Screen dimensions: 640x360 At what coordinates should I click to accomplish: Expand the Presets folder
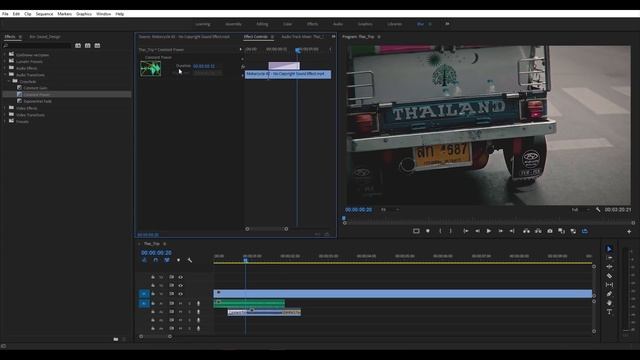coord(5,122)
